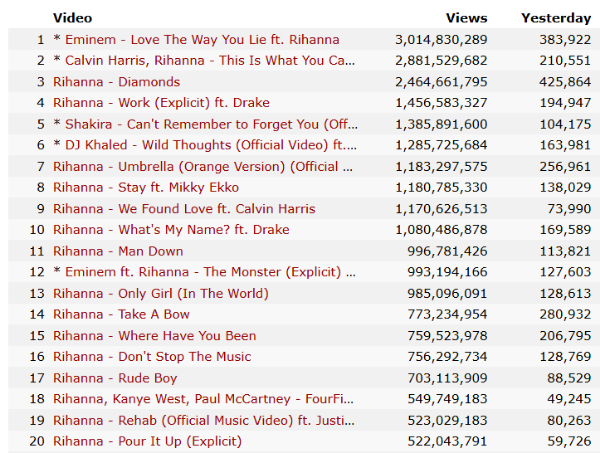
Task: Open Rihanna - What's My Name? ft. Drake
Action: pyautogui.click(x=171, y=230)
